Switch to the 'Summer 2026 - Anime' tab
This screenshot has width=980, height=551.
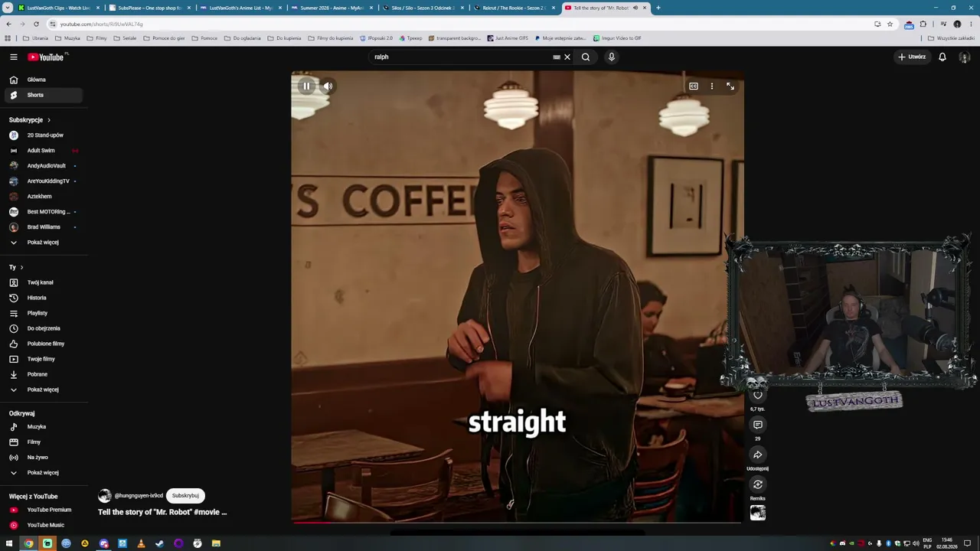(x=332, y=8)
